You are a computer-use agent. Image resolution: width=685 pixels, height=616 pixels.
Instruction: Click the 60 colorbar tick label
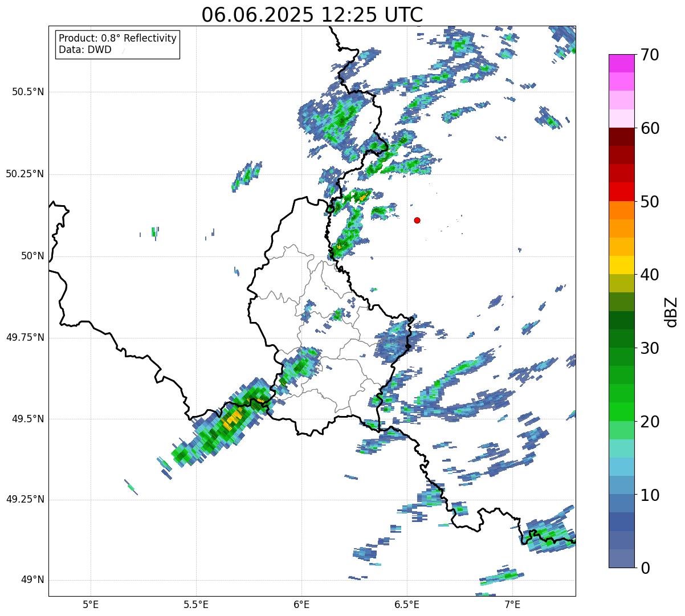(650, 128)
